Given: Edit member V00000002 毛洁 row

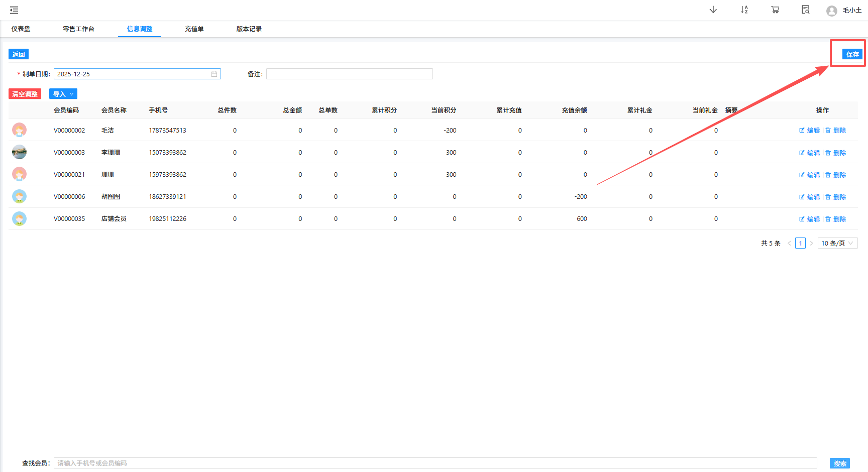Looking at the screenshot, I should pos(809,131).
